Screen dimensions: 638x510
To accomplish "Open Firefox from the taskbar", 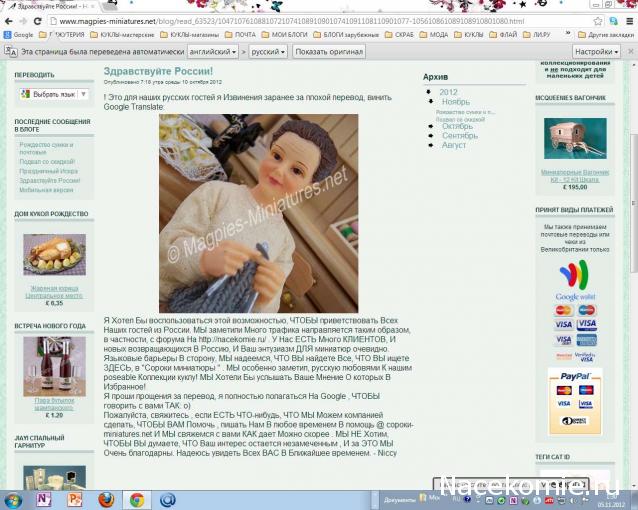I will pos(106,498).
